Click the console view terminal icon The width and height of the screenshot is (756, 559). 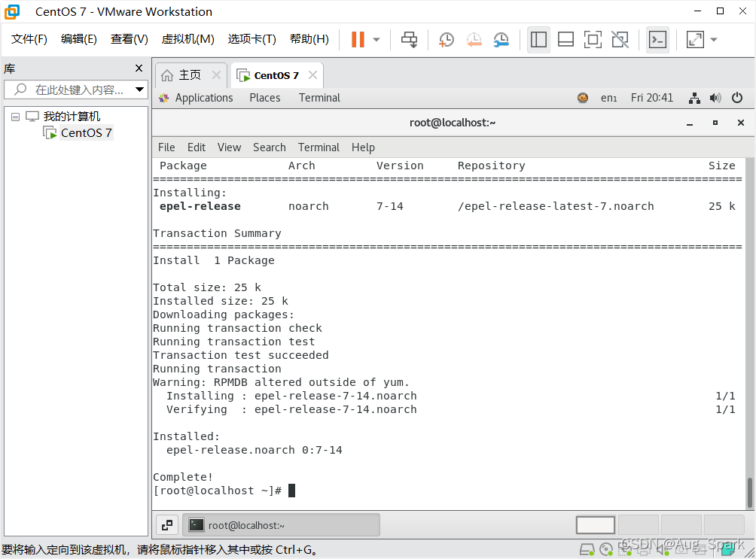(657, 40)
